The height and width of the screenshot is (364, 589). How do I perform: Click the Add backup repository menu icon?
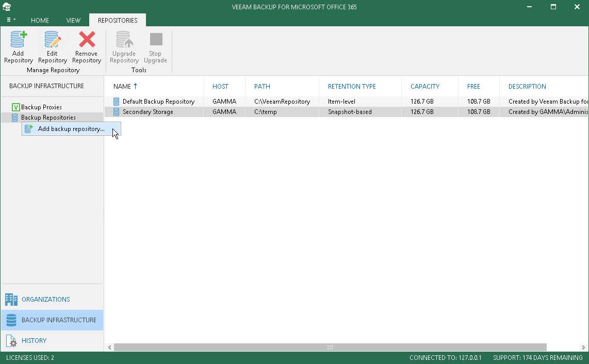(28, 129)
